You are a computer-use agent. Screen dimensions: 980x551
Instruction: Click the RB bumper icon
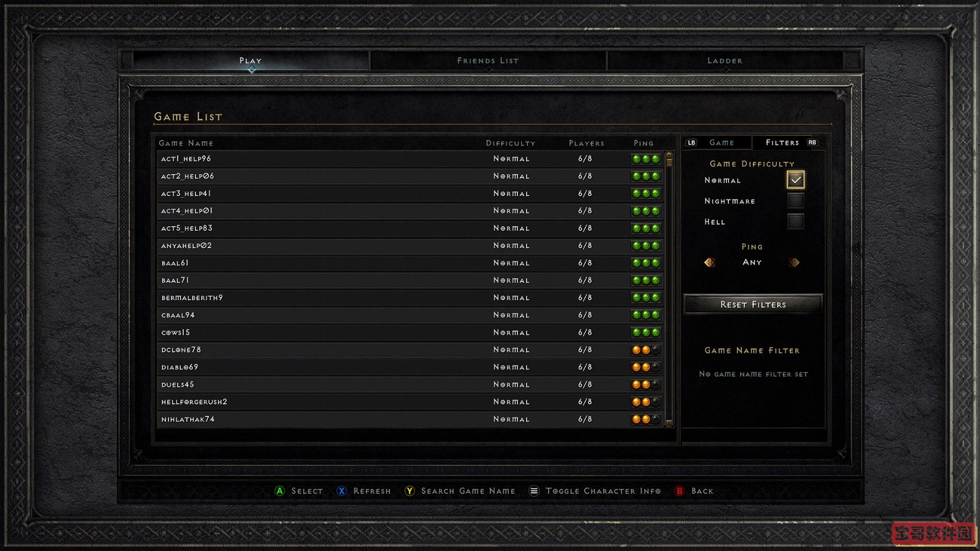pos(812,143)
